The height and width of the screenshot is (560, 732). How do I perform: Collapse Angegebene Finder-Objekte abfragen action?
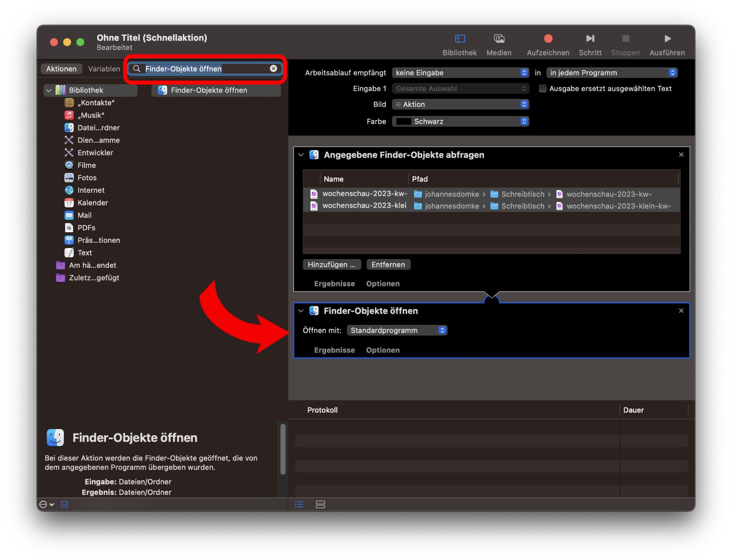click(x=301, y=155)
